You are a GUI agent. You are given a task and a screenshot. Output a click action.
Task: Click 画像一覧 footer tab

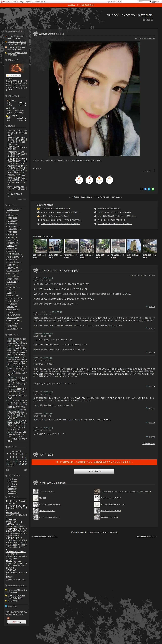83,532
